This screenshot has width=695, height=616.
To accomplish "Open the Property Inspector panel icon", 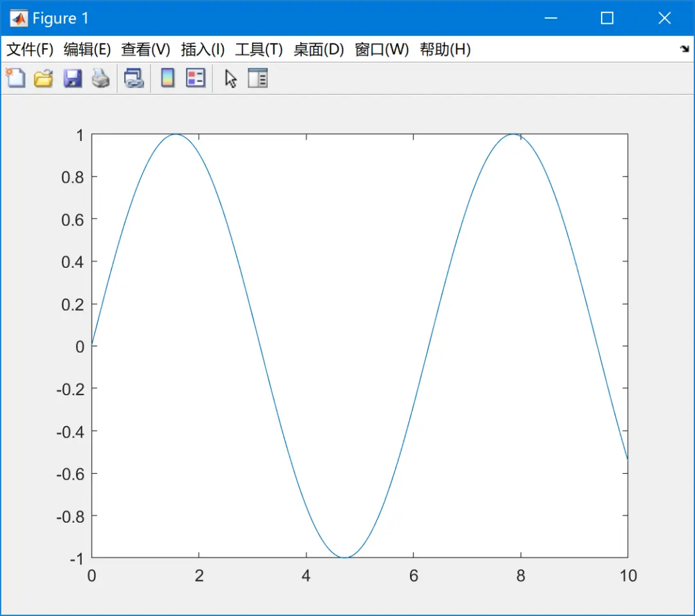I will pyautogui.click(x=257, y=79).
